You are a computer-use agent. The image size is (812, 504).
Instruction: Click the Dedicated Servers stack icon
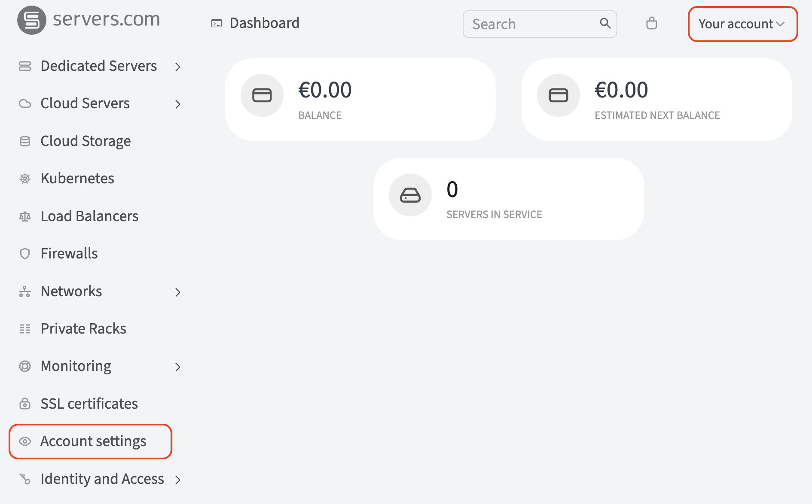tap(25, 66)
